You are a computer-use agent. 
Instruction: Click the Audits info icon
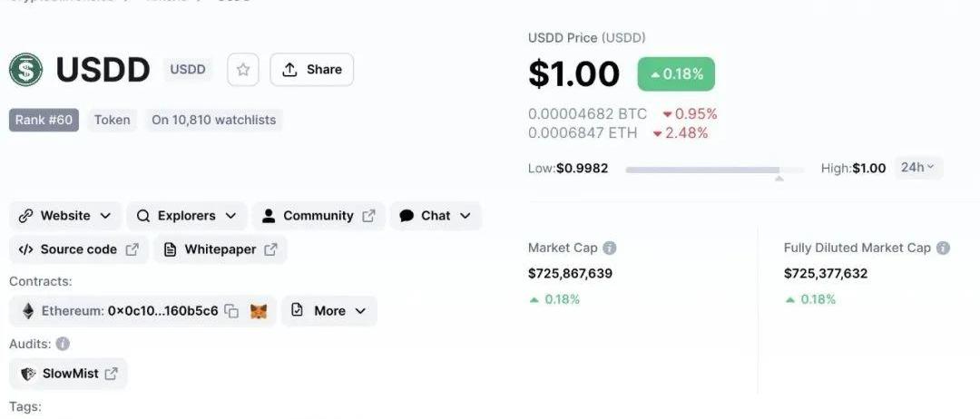[x=63, y=344]
